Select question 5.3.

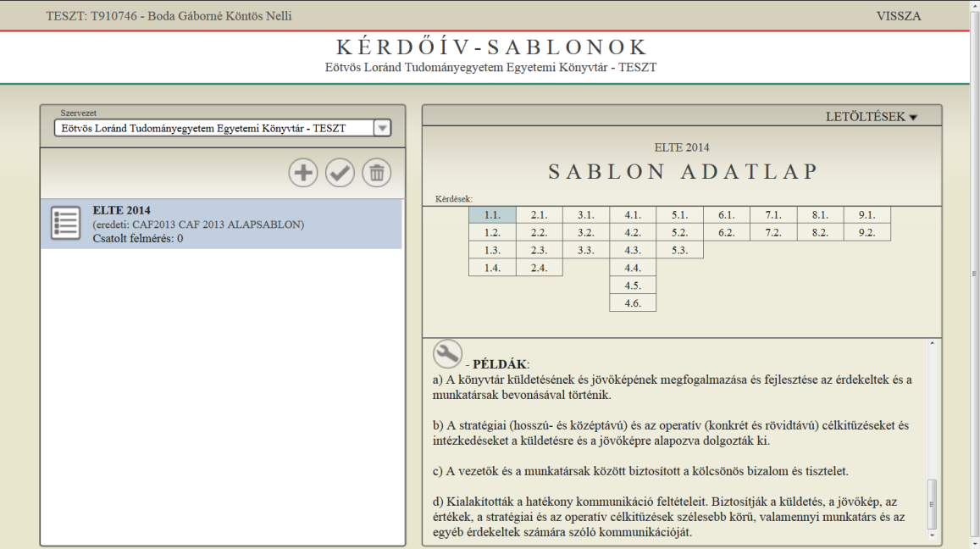pyautogui.click(x=680, y=250)
